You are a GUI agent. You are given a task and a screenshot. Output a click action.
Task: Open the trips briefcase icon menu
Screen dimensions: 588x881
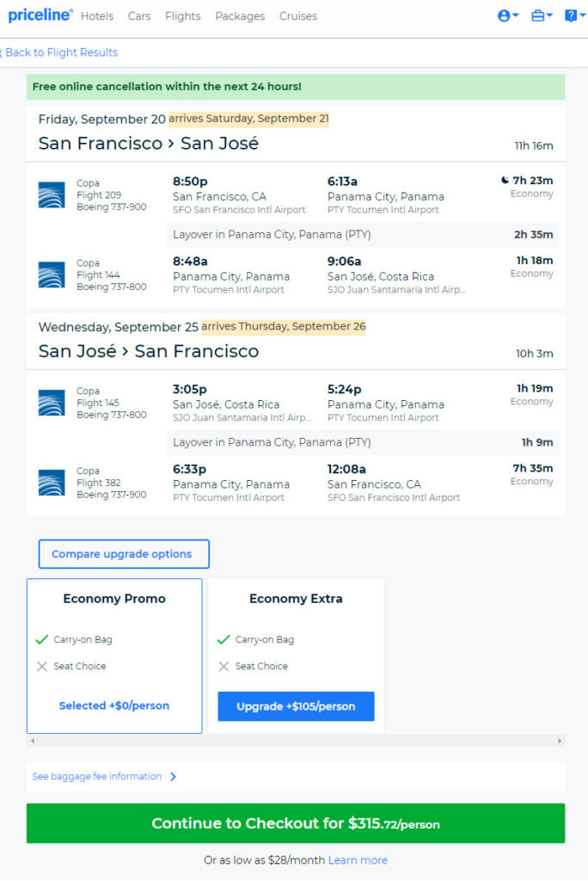coord(541,15)
